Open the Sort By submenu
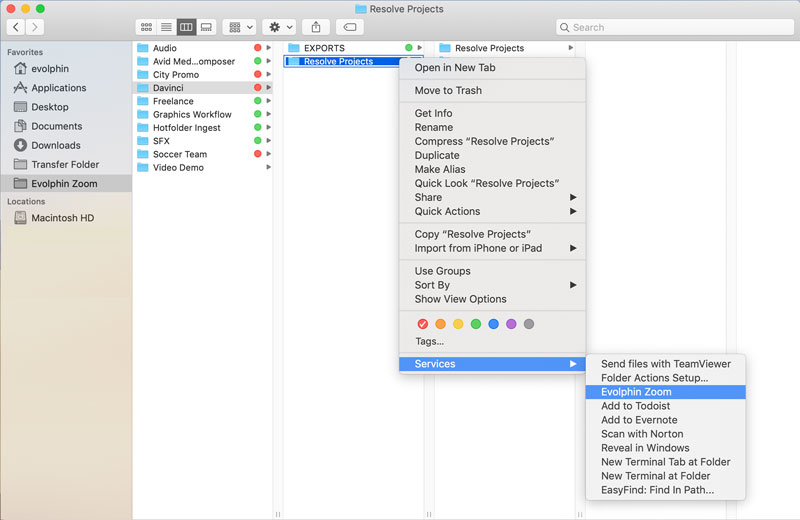 (x=492, y=285)
